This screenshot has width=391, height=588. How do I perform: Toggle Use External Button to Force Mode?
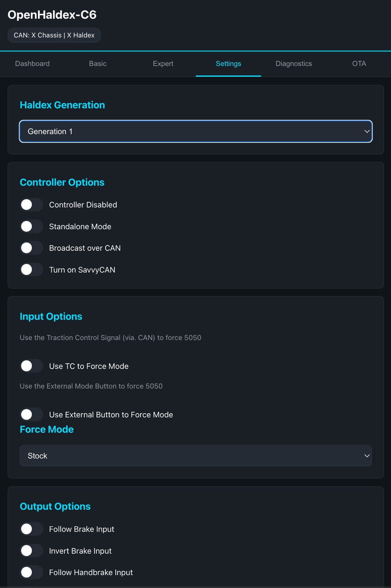(31, 415)
